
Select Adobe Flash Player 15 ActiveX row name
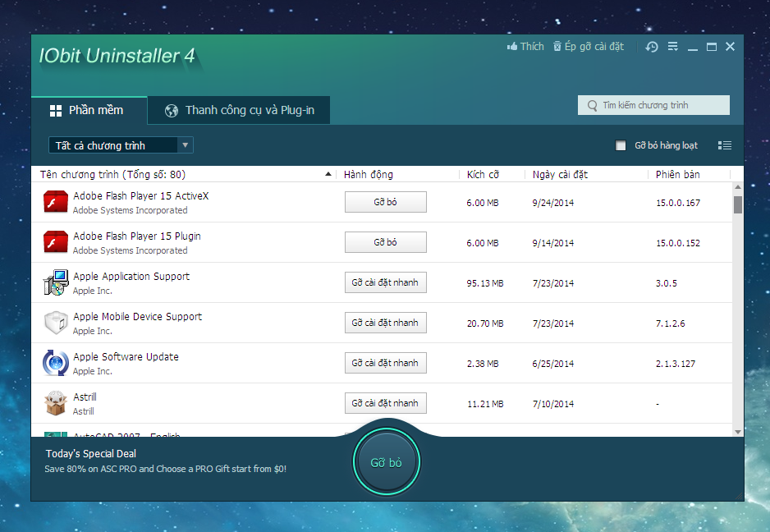[141, 196]
